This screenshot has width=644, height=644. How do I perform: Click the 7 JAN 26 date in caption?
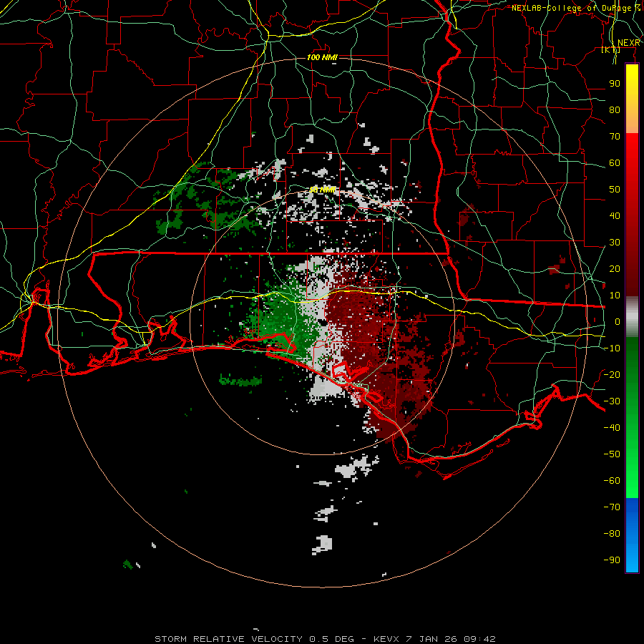431,639
